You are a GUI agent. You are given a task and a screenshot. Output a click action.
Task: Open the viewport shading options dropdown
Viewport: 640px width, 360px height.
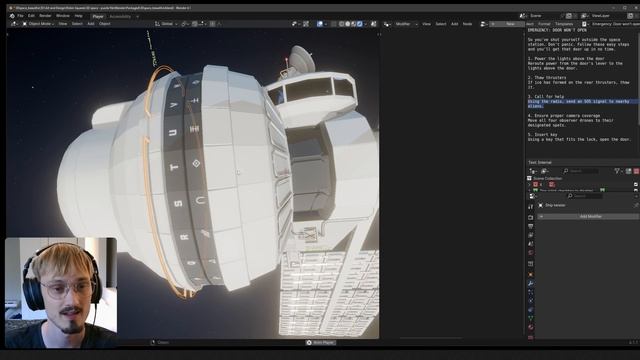tap(365, 24)
